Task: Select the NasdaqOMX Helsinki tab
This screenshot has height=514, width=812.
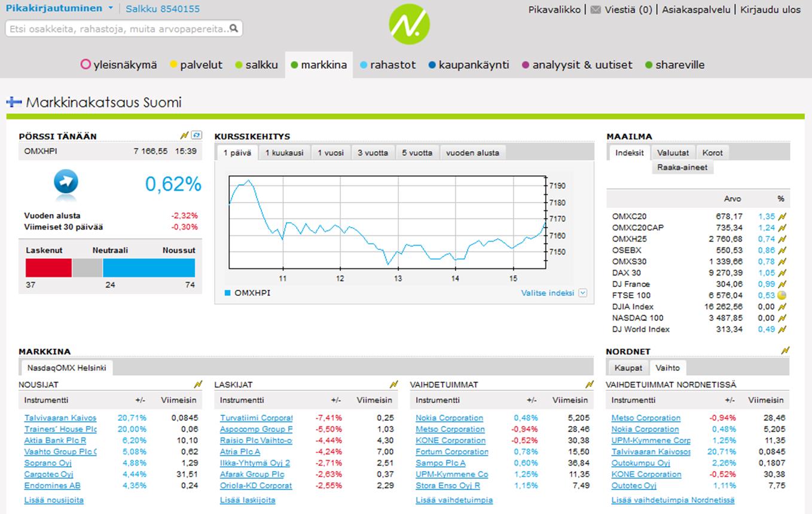Action: pos(67,368)
